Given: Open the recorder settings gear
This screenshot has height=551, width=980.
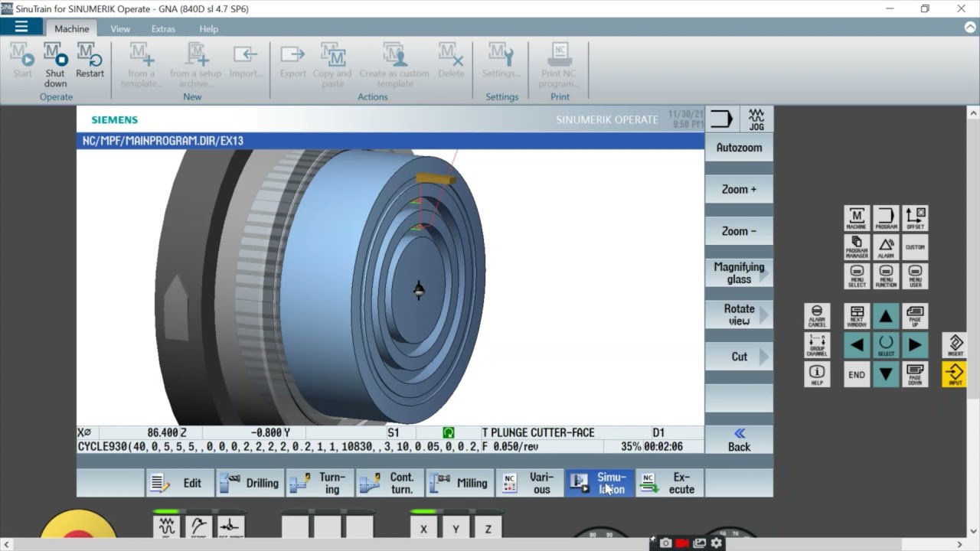Looking at the screenshot, I should pos(717,543).
